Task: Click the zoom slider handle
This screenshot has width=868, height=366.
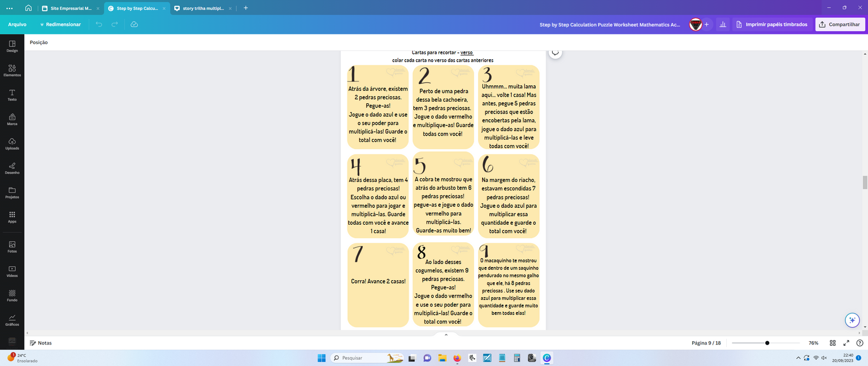Action: (x=767, y=343)
